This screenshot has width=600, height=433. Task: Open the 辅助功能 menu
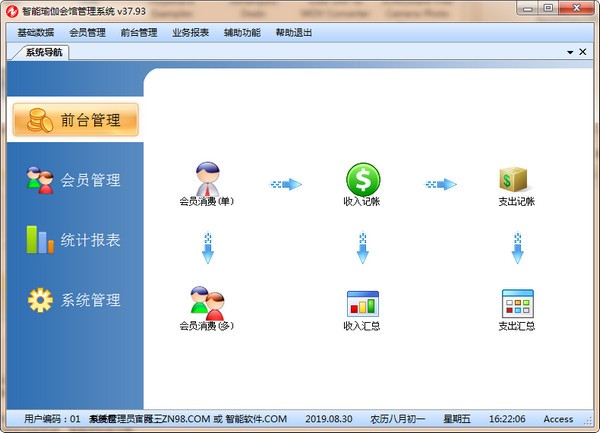[x=242, y=32]
